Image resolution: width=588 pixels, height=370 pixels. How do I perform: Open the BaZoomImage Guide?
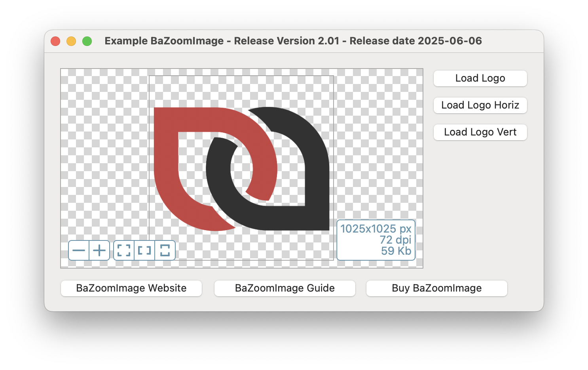pyautogui.click(x=285, y=288)
